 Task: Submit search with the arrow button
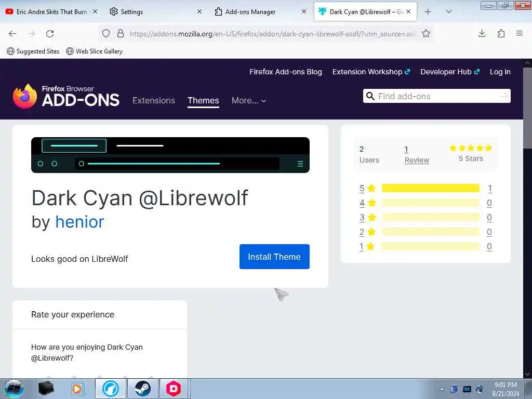coord(504,96)
